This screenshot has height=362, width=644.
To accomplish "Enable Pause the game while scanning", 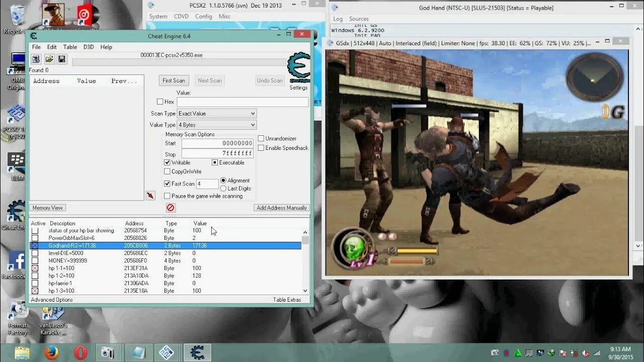I will point(167,196).
